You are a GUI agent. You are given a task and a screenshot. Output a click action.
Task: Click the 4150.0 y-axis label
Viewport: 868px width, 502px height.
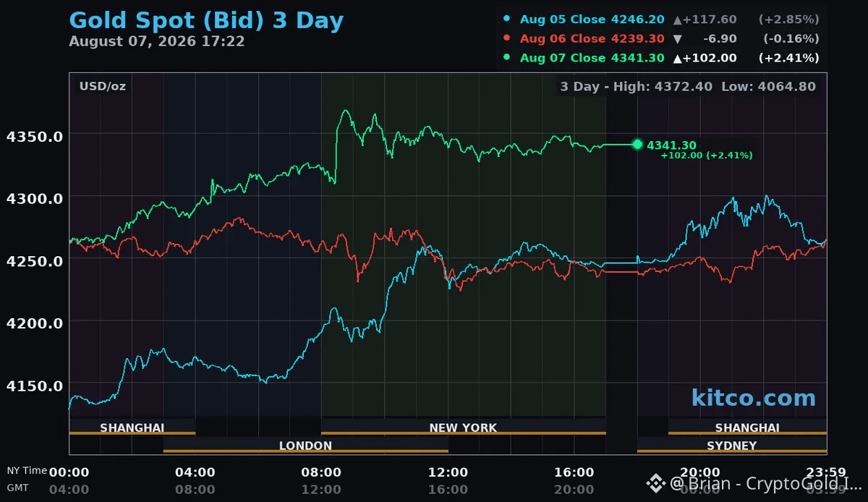(x=34, y=386)
